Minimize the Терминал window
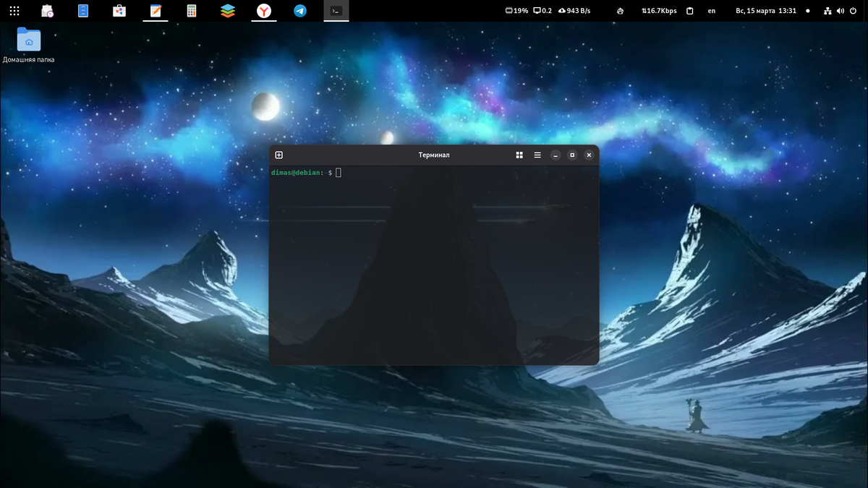The width and height of the screenshot is (868, 488). [x=556, y=155]
